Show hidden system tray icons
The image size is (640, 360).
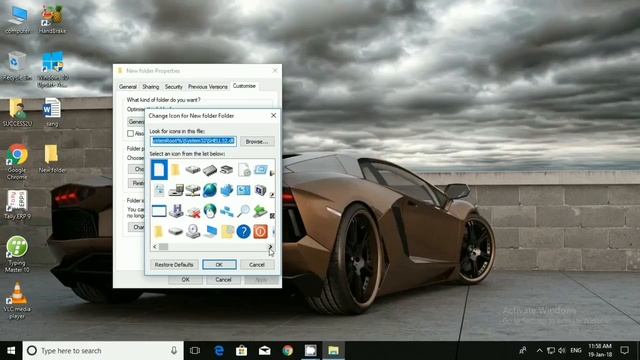540,351
